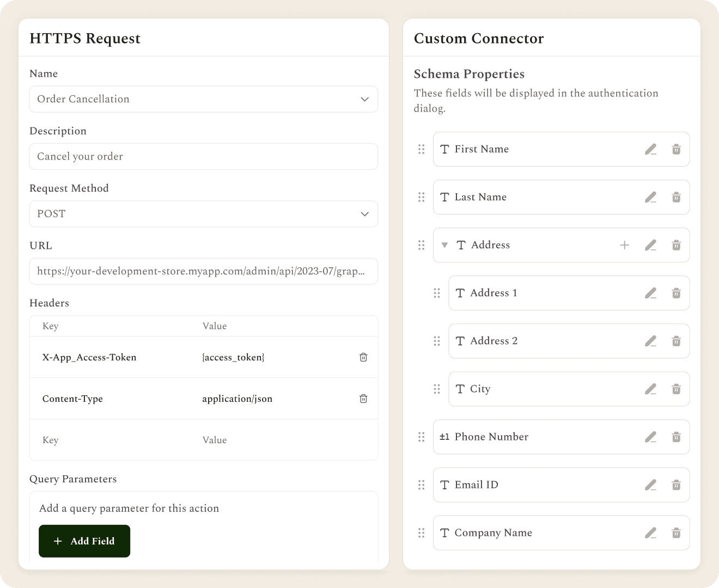
Task: Collapse the Address field group
Action: click(x=444, y=245)
